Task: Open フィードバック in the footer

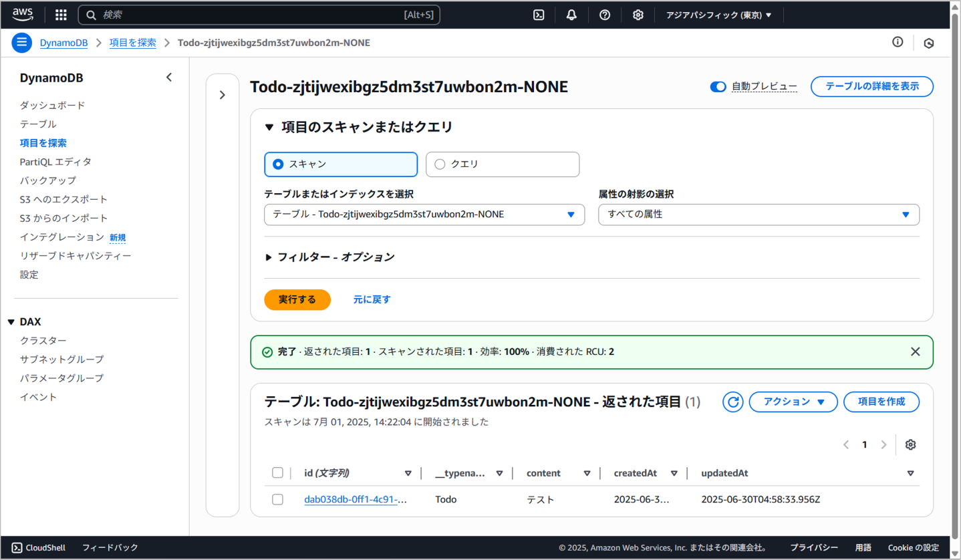Action: 110,547
